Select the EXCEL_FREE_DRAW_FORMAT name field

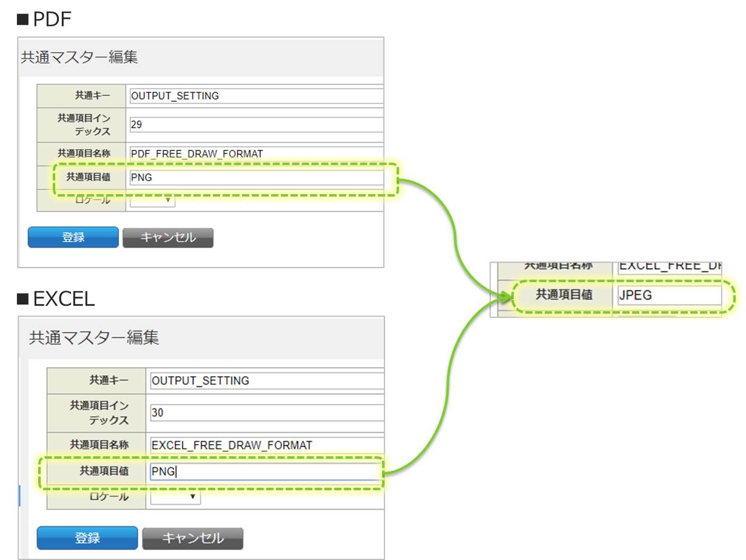[x=266, y=445]
